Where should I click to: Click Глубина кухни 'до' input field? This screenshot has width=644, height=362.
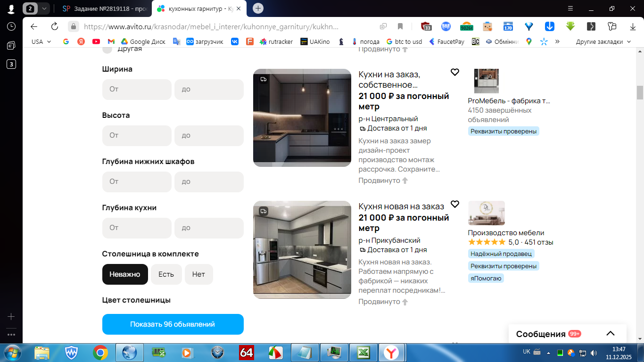(x=209, y=228)
